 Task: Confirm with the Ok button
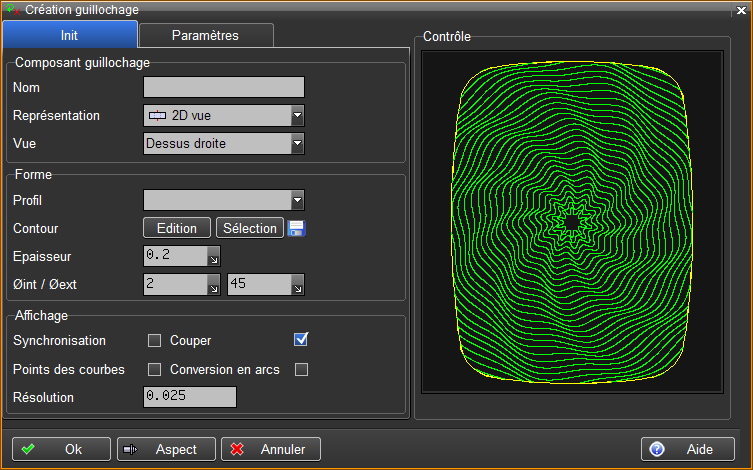[61, 449]
